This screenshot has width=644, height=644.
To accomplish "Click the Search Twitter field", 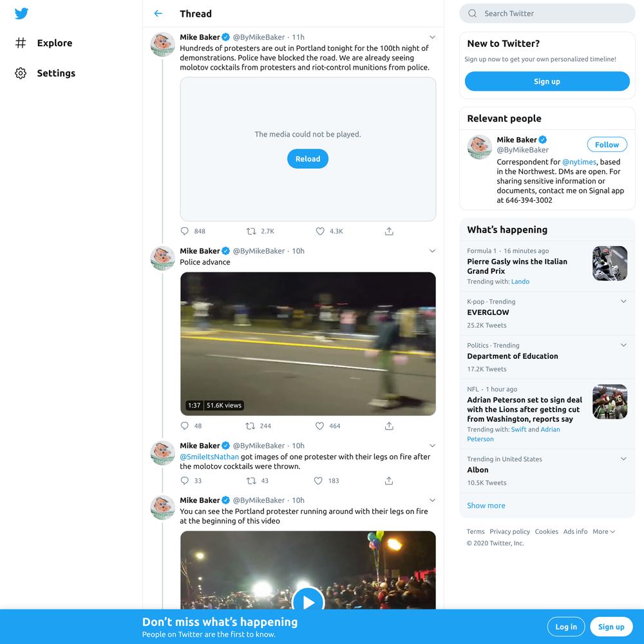I will tap(547, 14).
